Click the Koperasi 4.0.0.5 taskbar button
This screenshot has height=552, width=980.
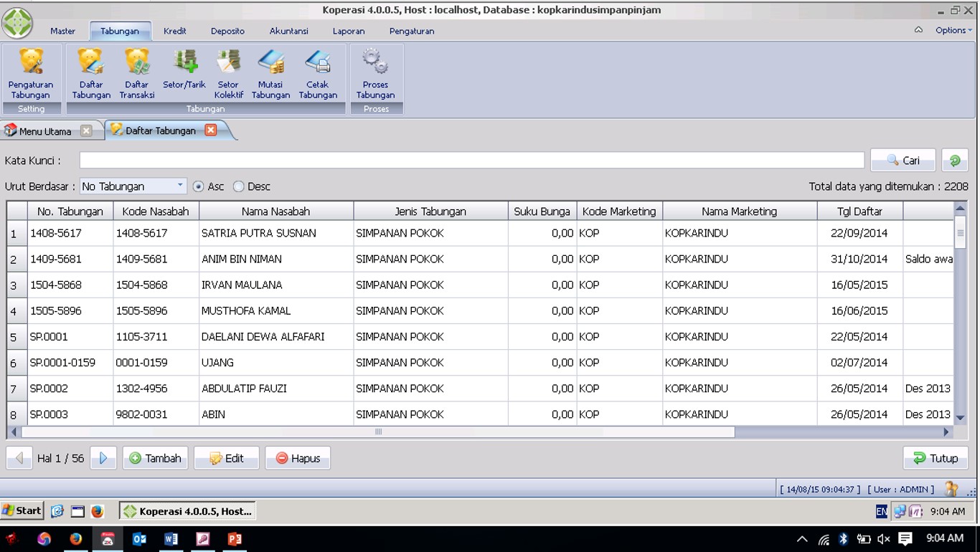[188, 511]
